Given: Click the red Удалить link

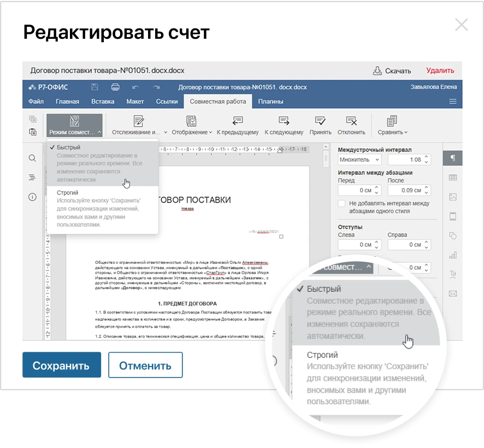Looking at the screenshot, I should (441, 70).
